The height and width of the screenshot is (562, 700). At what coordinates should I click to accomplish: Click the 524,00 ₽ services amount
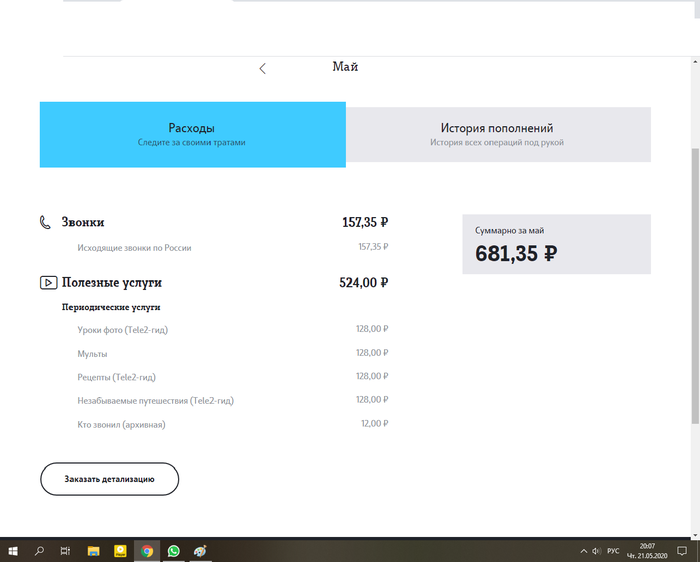pyautogui.click(x=363, y=283)
